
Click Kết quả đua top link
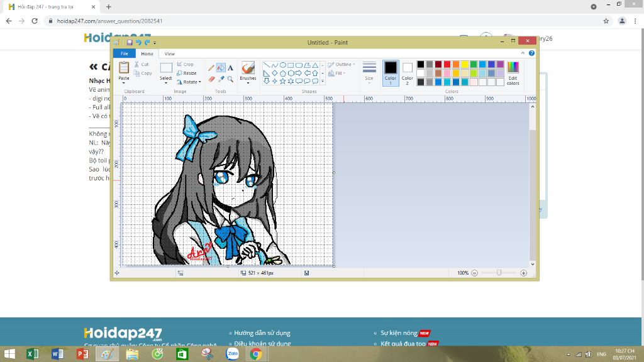tap(403, 344)
